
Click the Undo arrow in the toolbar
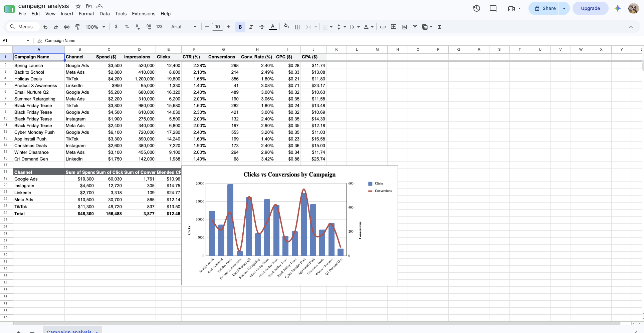(45, 27)
